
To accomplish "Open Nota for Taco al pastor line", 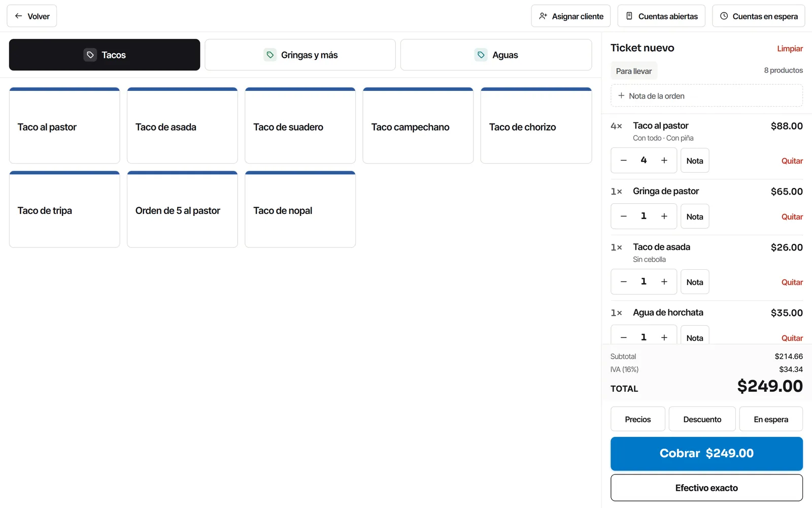I will point(695,161).
